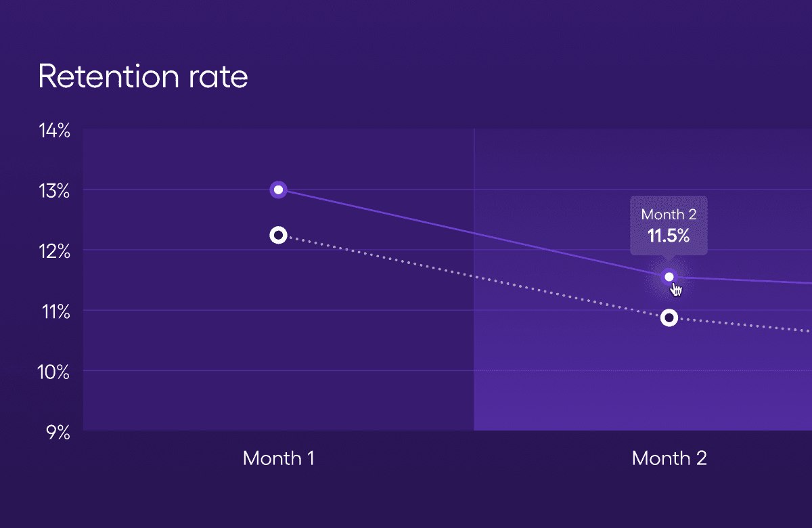Select the Month 1 x-axis label
This screenshot has height=528, width=812.
(278, 458)
